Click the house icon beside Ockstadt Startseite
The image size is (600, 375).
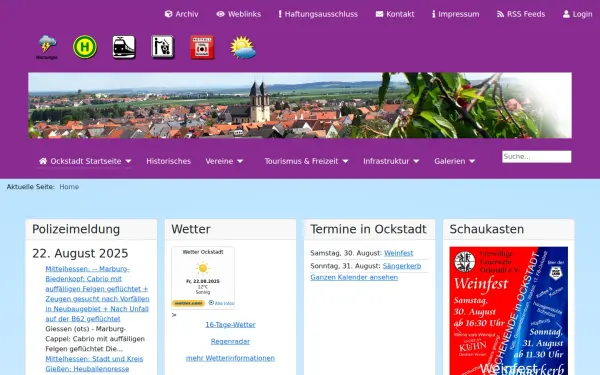[x=43, y=161]
